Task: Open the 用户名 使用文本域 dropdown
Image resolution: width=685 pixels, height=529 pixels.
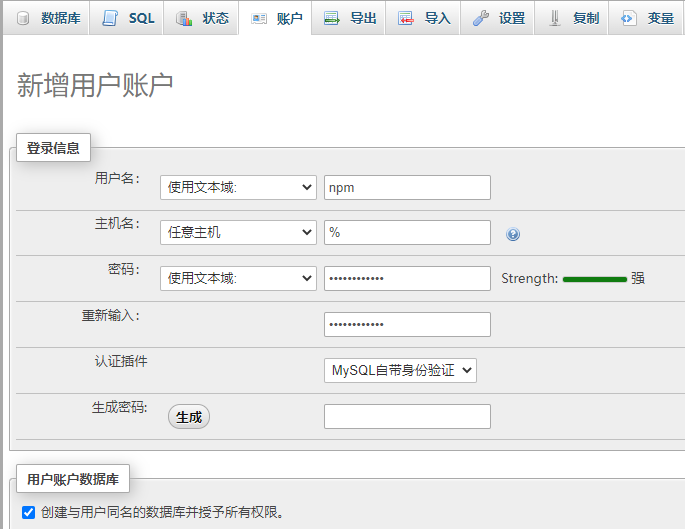Action: click(238, 187)
